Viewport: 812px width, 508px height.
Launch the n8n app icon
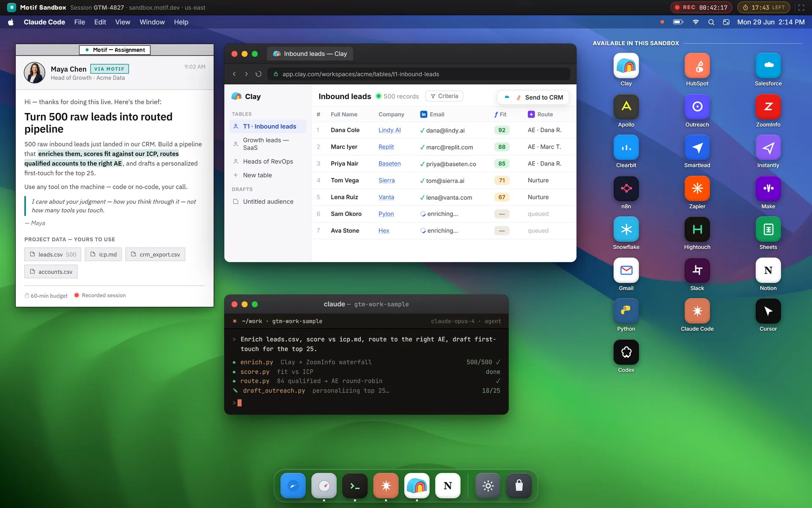tap(626, 188)
